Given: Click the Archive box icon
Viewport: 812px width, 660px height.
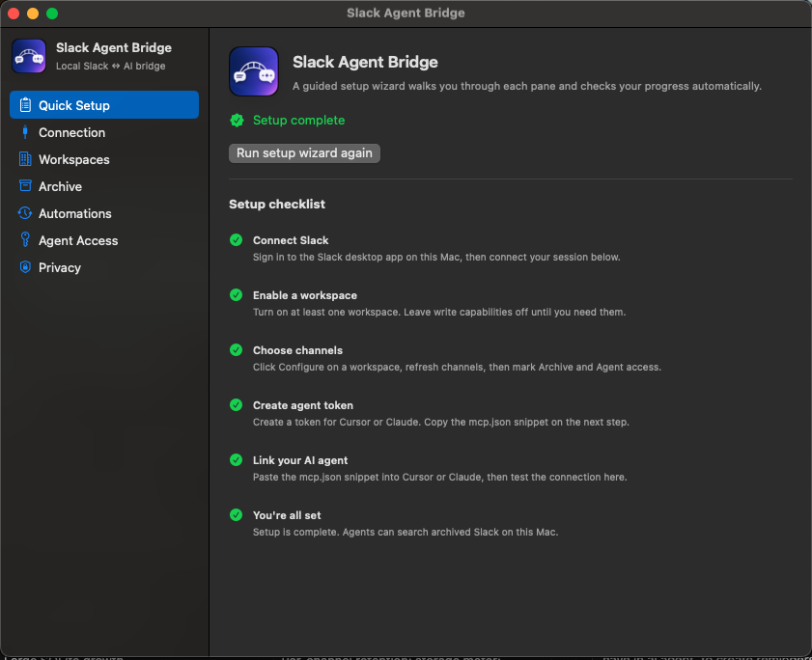Looking at the screenshot, I should (x=25, y=185).
